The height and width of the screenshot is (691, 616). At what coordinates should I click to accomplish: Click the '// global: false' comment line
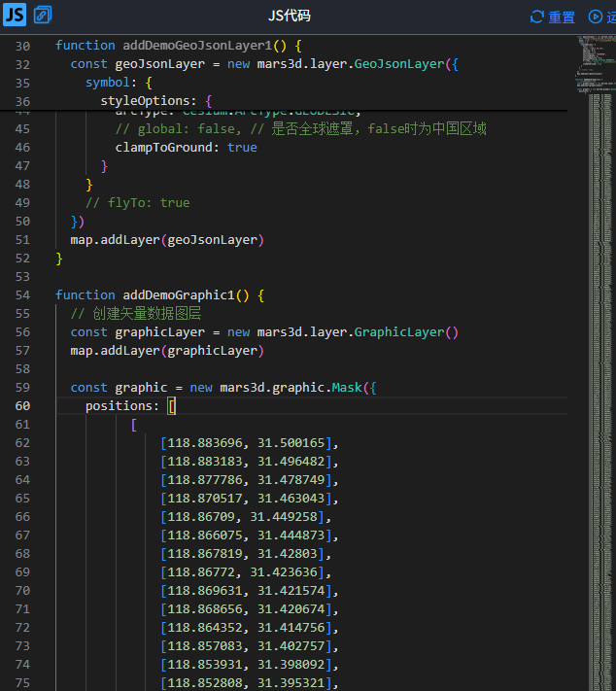tap(300, 128)
